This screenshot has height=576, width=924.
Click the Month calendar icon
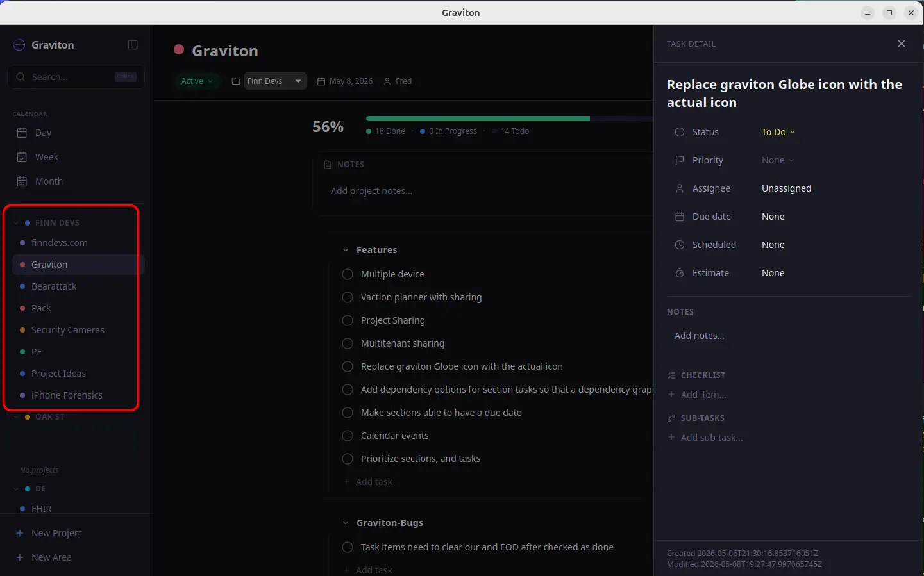click(x=22, y=181)
